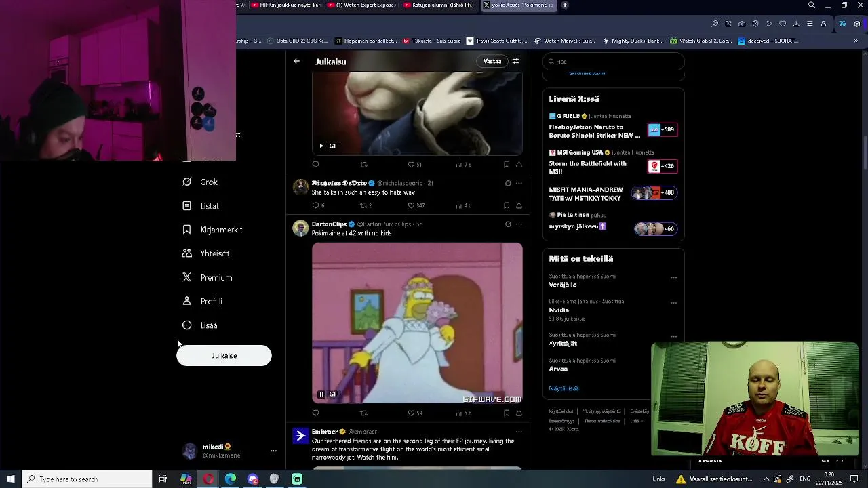Switch to Katujen alumni browser tab
This screenshot has height=488, width=868.
pyautogui.click(x=439, y=5)
